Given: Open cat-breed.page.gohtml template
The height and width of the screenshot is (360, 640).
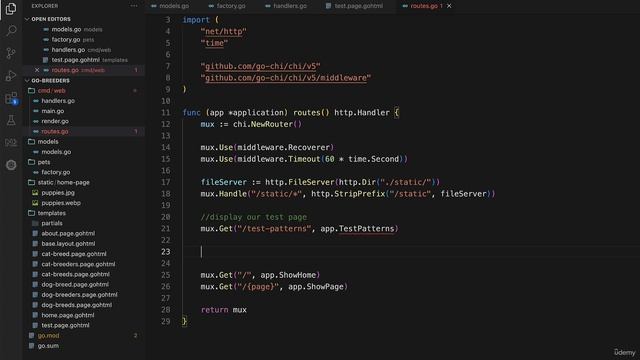Looking at the screenshot, I should tap(74, 254).
